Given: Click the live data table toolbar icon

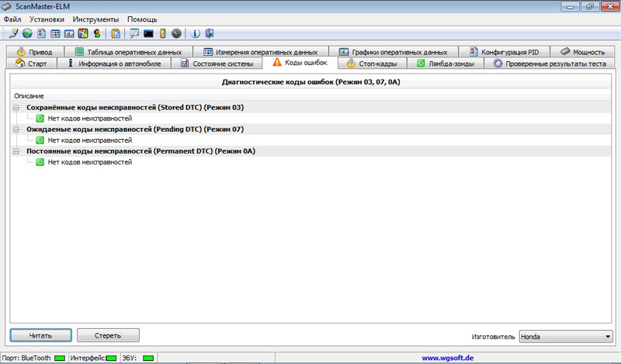Looking at the screenshot, I should 55,33.
